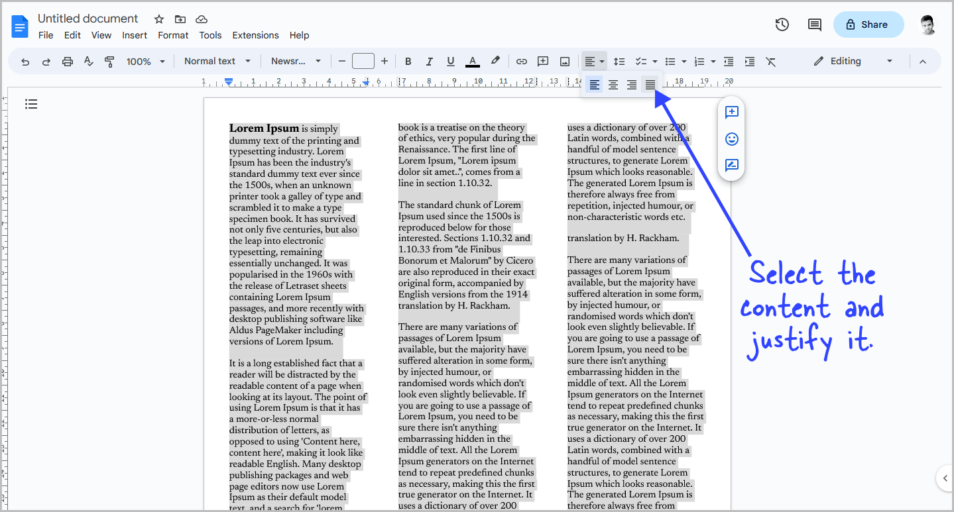Decrease the indent
Screen dimensions: 954x512
[x=728, y=61]
